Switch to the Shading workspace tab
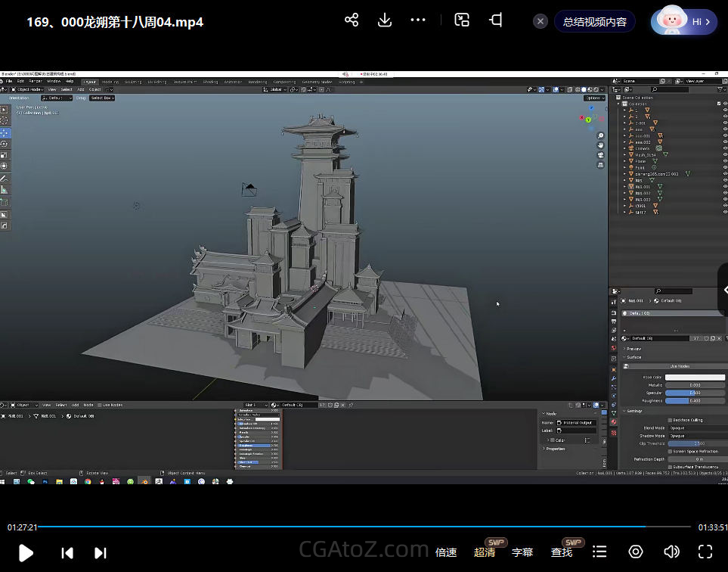The width and height of the screenshot is (728, 572). point(210,82)
